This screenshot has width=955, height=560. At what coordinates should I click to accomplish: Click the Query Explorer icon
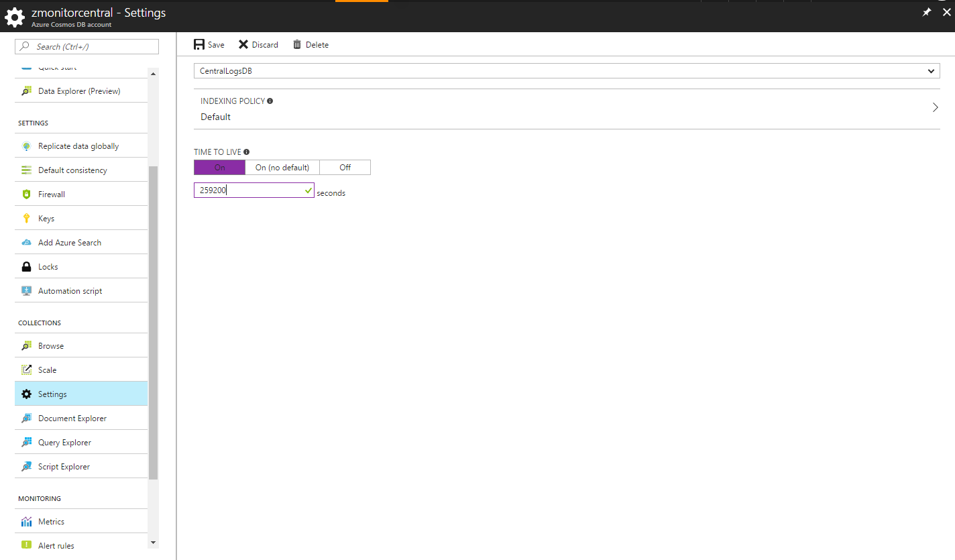pos(27,443)
